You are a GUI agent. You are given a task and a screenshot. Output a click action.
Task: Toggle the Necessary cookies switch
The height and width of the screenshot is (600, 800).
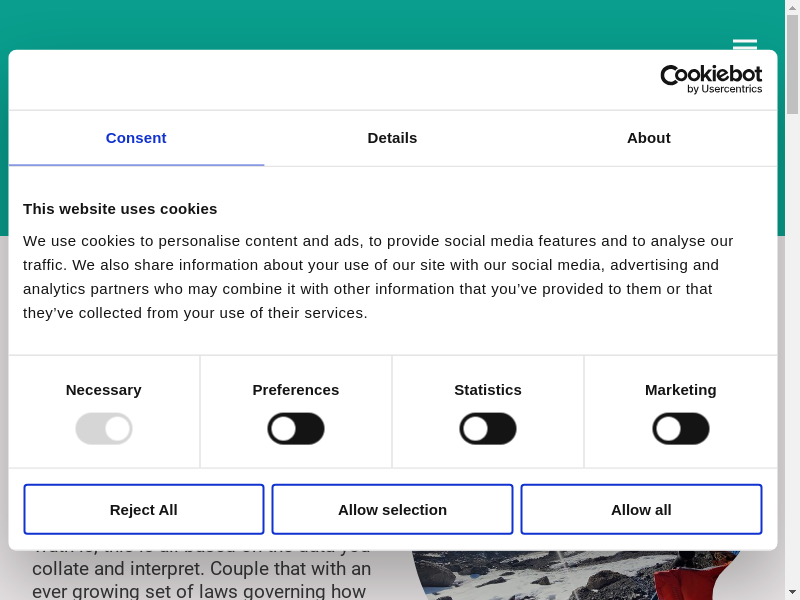tap(104, 429)
